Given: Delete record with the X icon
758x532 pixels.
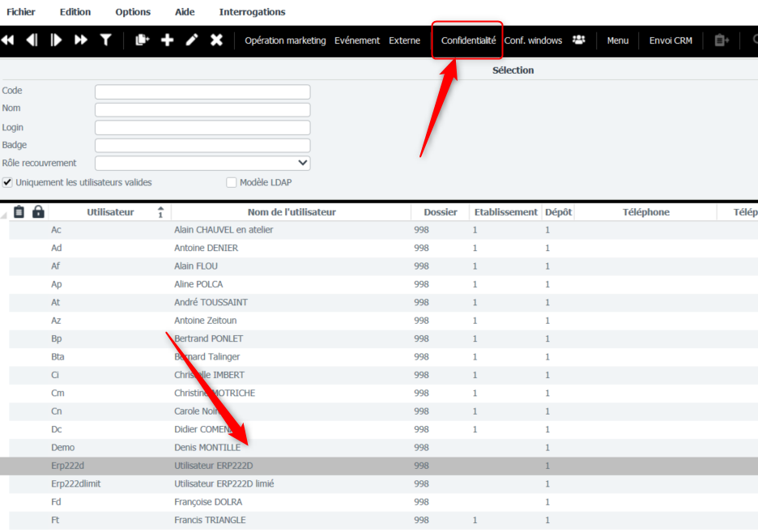Looking at the screenshot, I should [x=216, y=40].
